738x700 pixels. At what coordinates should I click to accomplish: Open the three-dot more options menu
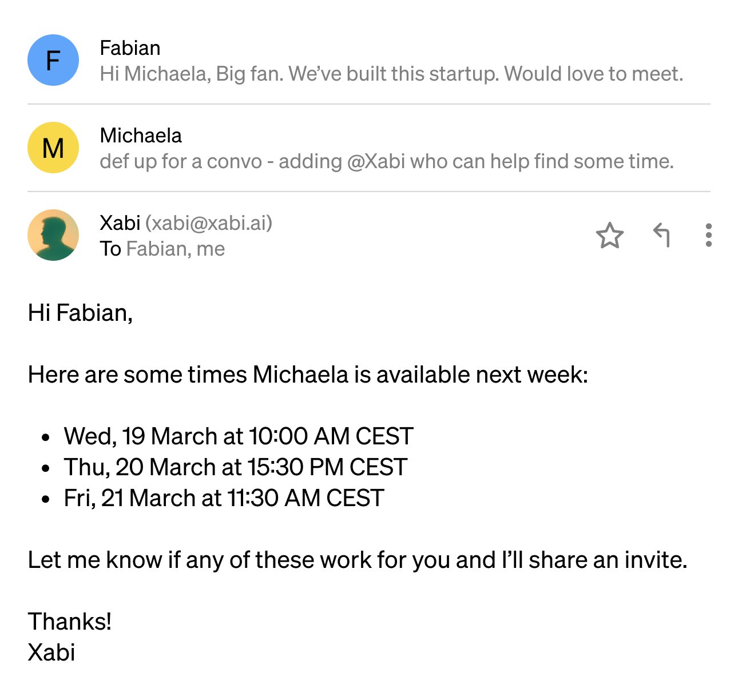pos(708,235)
